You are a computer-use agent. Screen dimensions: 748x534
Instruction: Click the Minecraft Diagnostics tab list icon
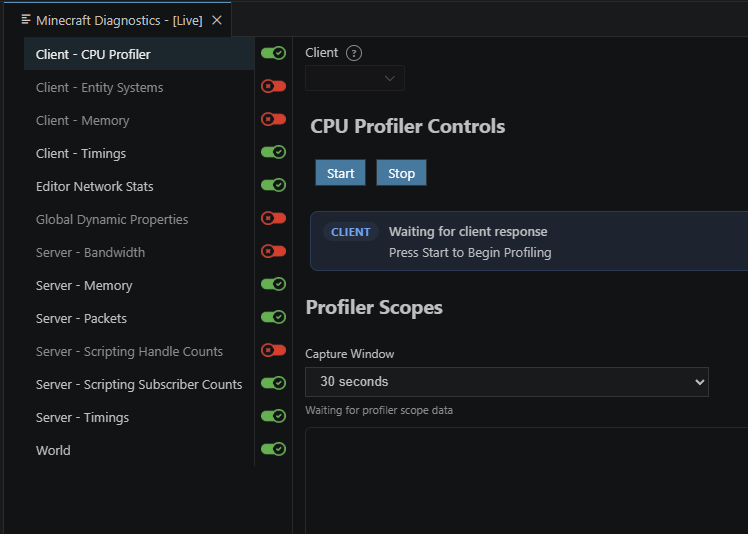point(26,20)
